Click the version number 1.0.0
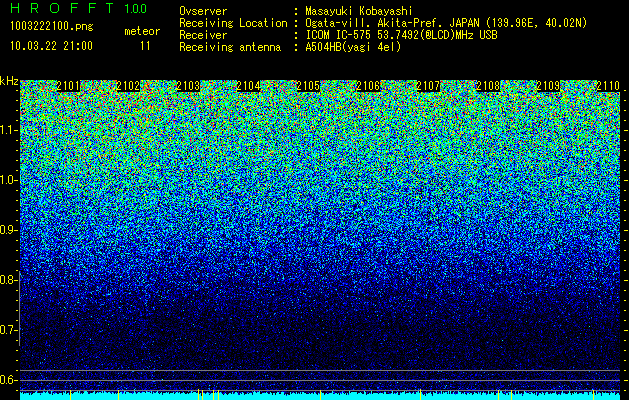This screenshot has height=400, width=629. point(136,9)
